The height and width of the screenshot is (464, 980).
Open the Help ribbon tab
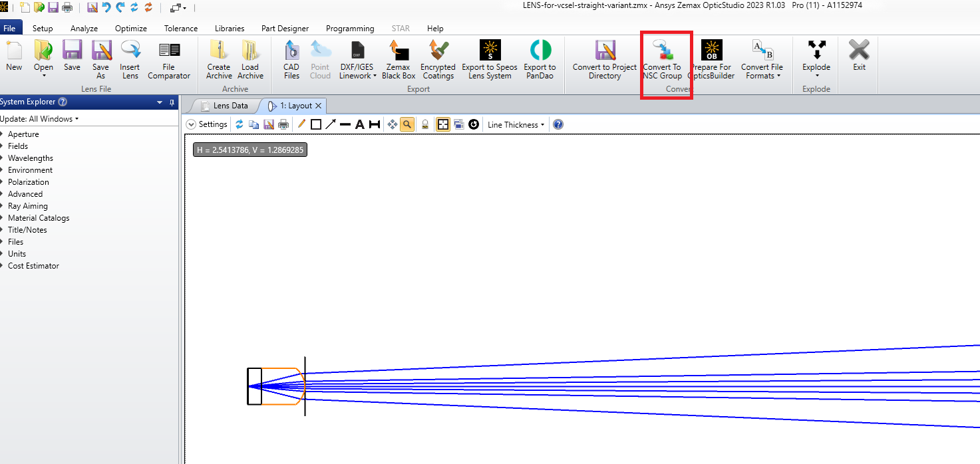pos(435,29)
